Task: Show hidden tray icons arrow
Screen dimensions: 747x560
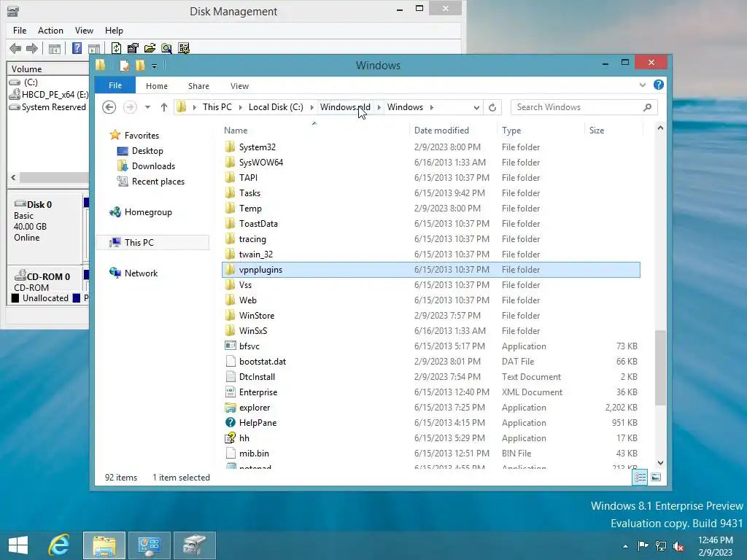Action: [625, 546]
